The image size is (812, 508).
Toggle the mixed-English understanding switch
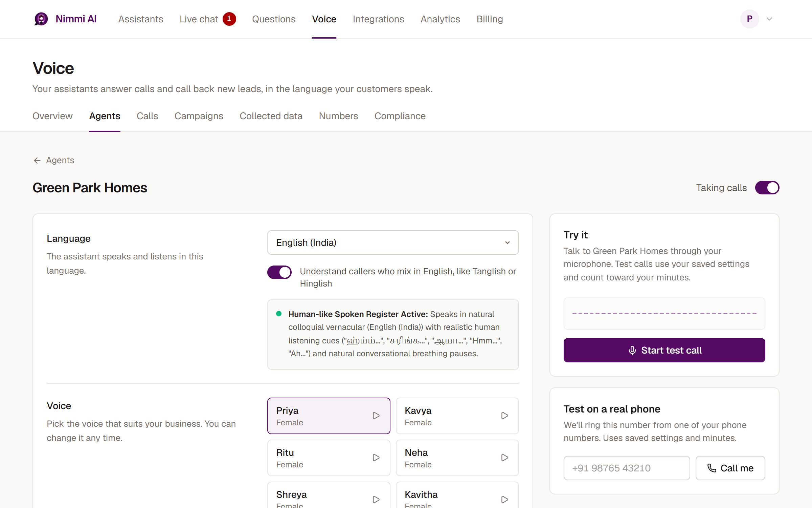click(279, 272)
